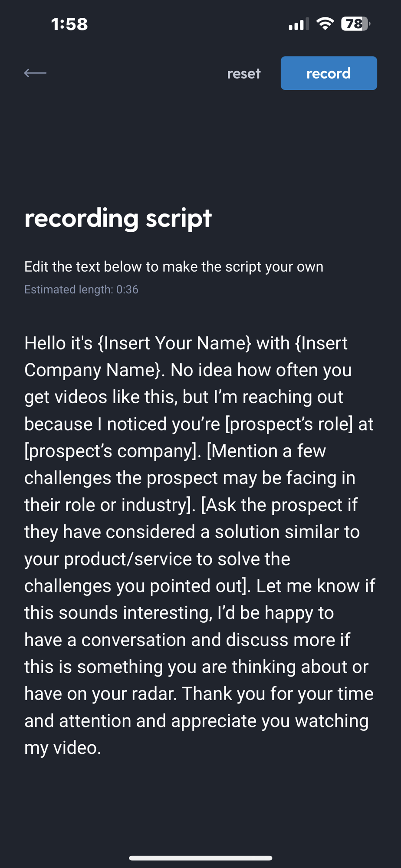Place cursor on "[Mention a few" text
Screen dimensions: 401x868
(x=266, y=451)
